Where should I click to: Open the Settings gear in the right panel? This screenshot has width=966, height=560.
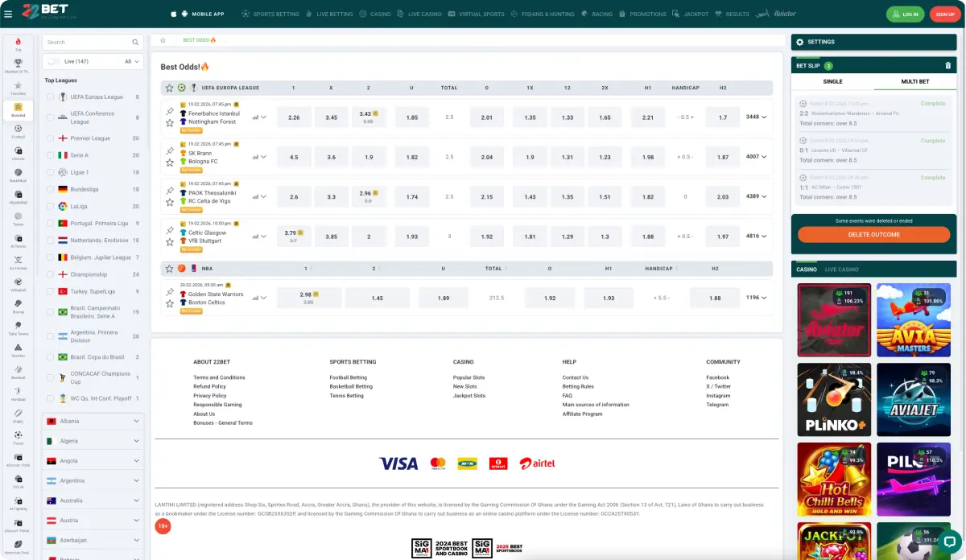coord(799,42)
